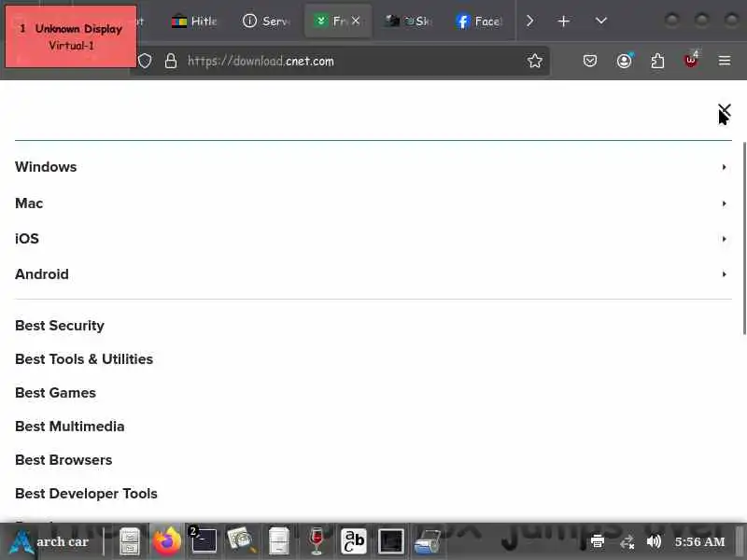The width and height of the screenshot is (747, 560).
Task: Open the Pocket save icon
Action: (590, 61)
